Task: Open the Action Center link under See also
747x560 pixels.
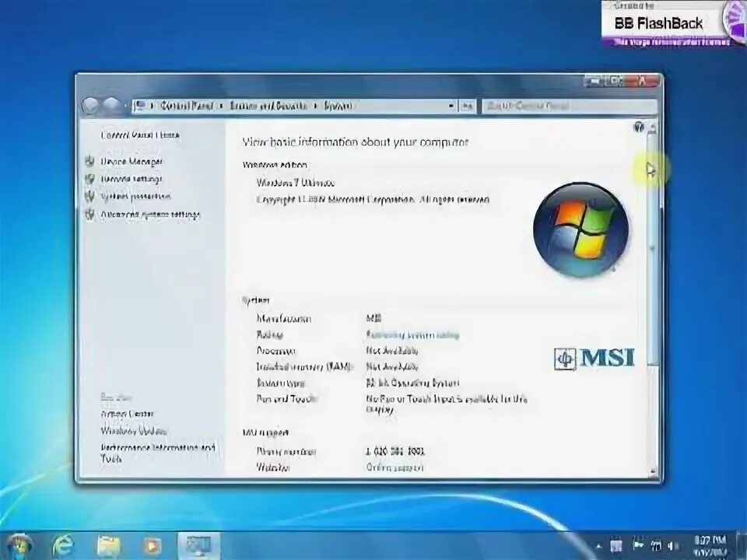Action: 127,414
